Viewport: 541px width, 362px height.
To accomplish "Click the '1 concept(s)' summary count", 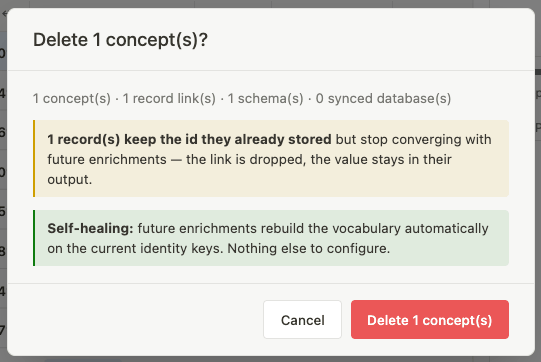I will (72, 99).
